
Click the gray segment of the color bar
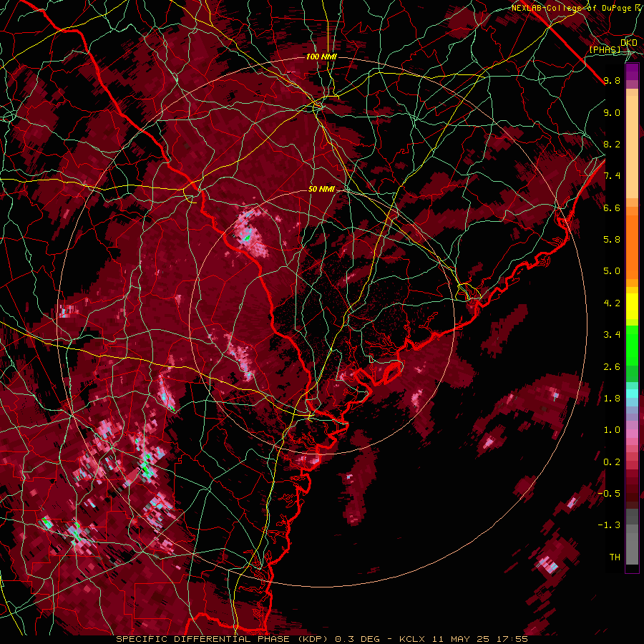[x=632, y=537]
